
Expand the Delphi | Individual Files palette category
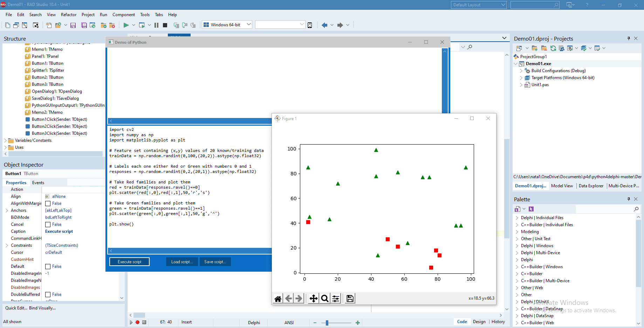tap(517, 218)
